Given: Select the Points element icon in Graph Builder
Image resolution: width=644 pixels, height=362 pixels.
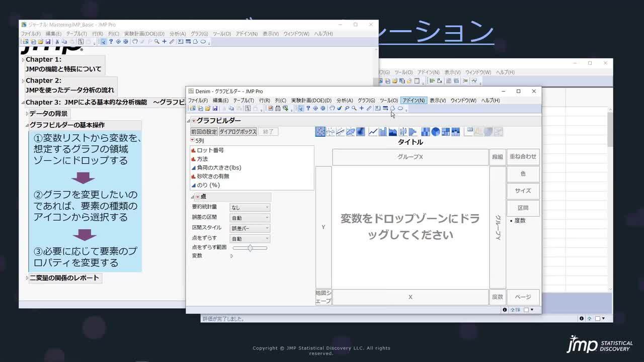Looking at the screenshot, I should tap(320, 132).
